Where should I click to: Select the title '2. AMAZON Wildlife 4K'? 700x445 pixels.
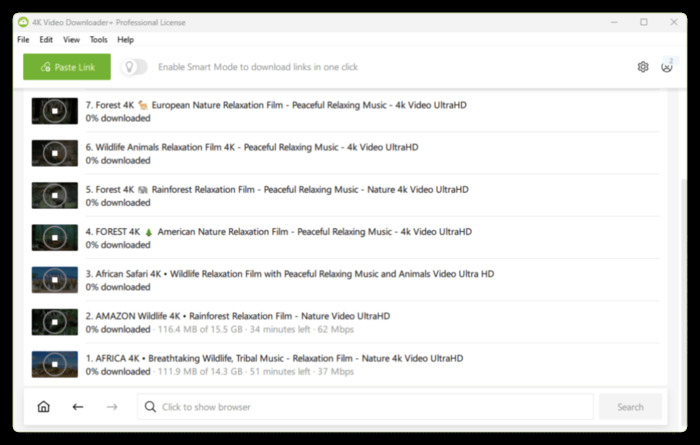238,316
